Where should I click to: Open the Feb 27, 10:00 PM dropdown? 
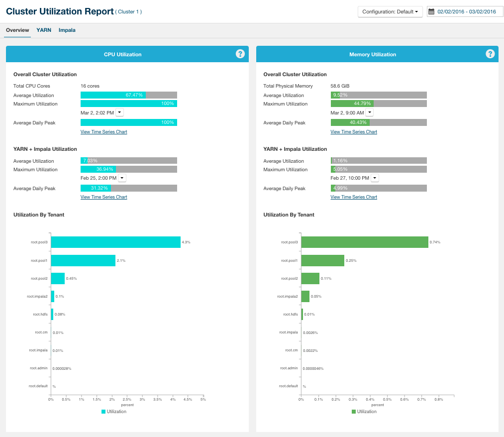[x=375, y=178]
